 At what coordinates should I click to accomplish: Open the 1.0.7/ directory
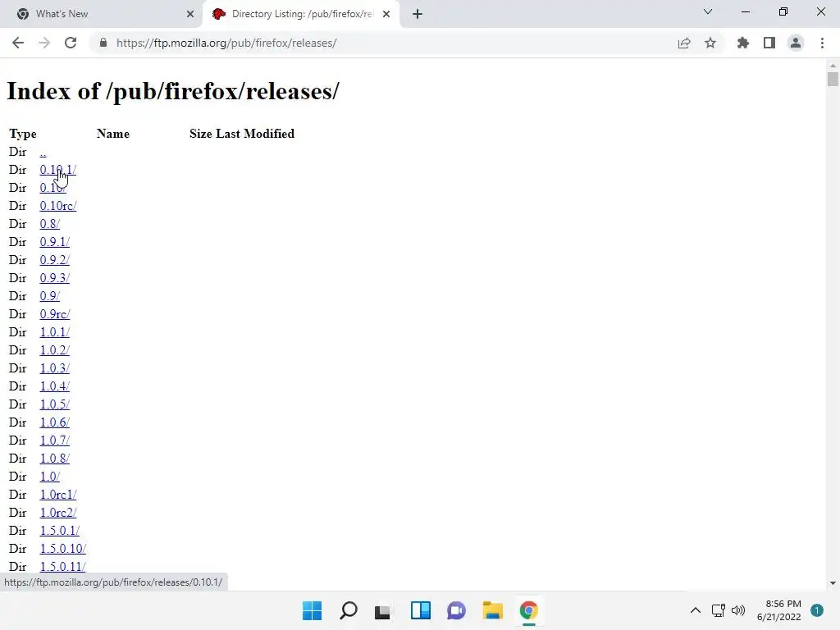coord(55,441)
